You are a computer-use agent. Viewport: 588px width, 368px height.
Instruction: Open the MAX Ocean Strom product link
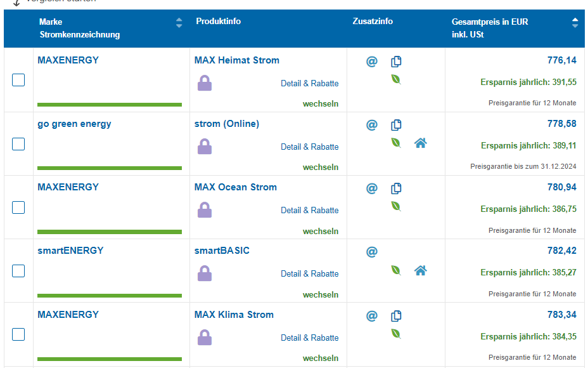[x=236, y=187]
